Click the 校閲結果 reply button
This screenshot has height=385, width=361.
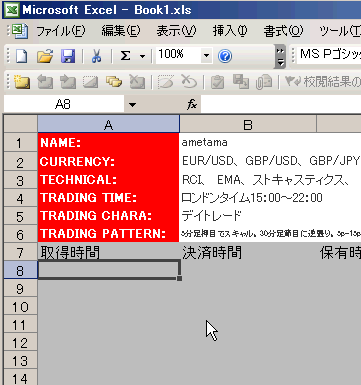(322, 82)
